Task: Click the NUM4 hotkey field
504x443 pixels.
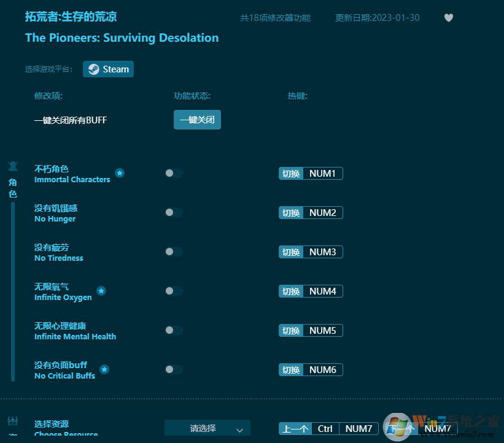Action: [323, 291]
